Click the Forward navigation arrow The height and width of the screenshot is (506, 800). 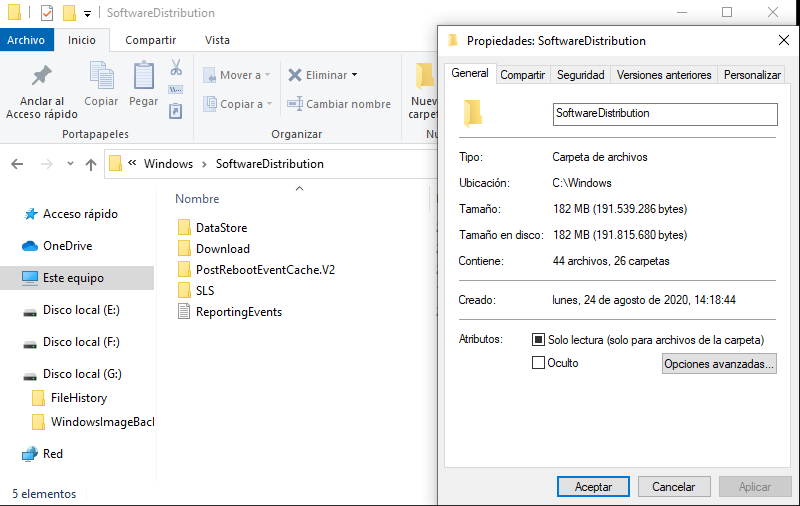tap(46, 164)
